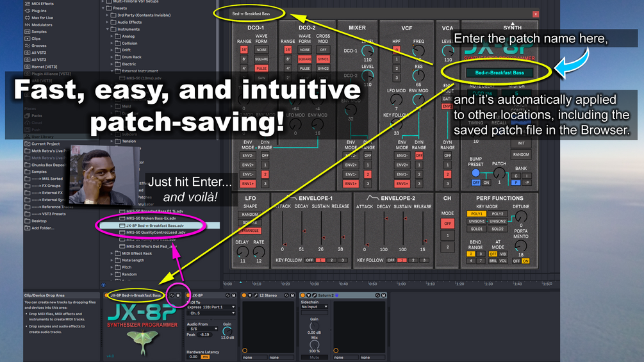Turn portamento ON

point(525,261)
